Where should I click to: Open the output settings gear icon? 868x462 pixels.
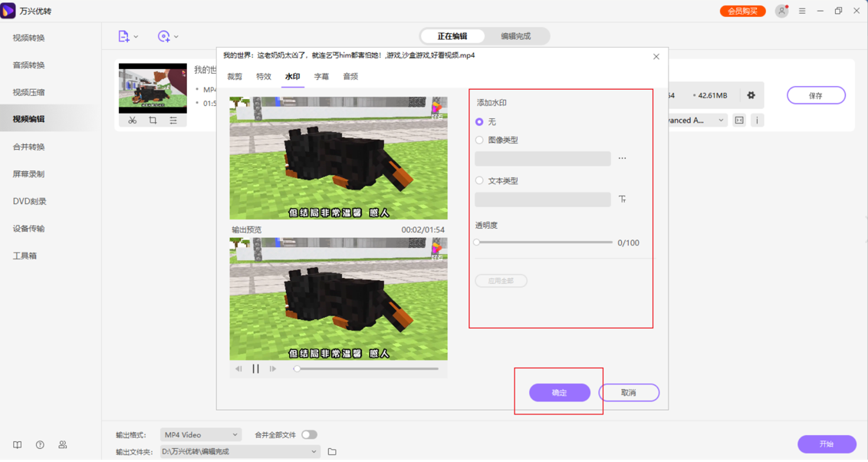click(x=751, y=95)
